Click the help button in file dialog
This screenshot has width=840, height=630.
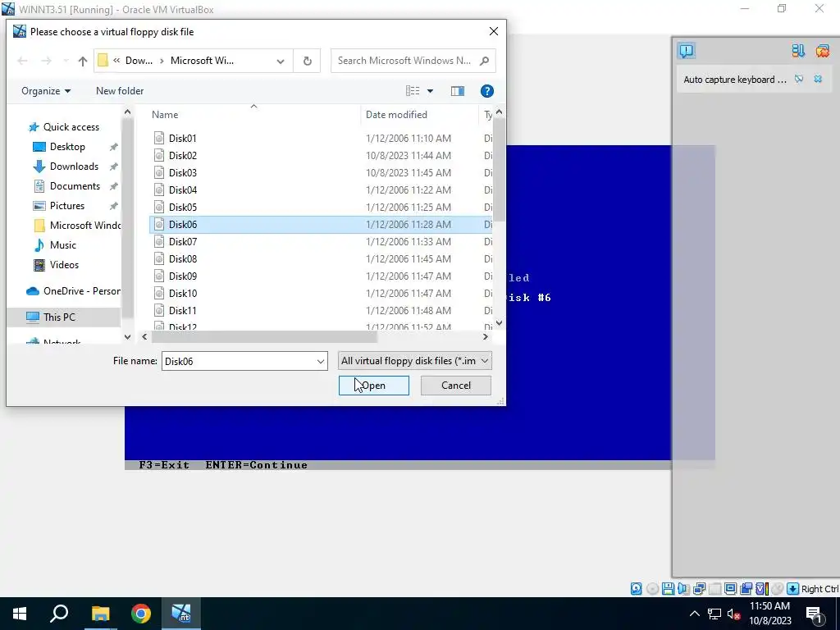pyautogui.click(x=486, y=91)
